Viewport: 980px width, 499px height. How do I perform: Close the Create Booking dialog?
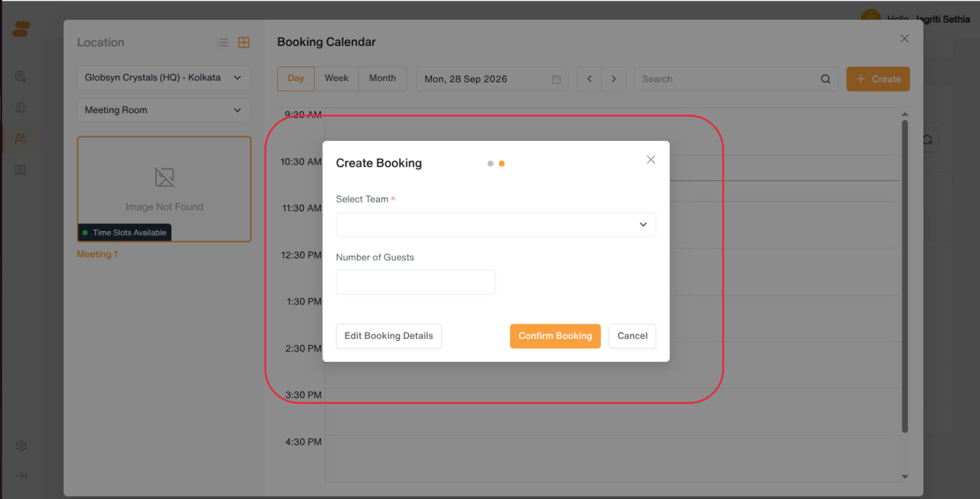pos(651,159)
